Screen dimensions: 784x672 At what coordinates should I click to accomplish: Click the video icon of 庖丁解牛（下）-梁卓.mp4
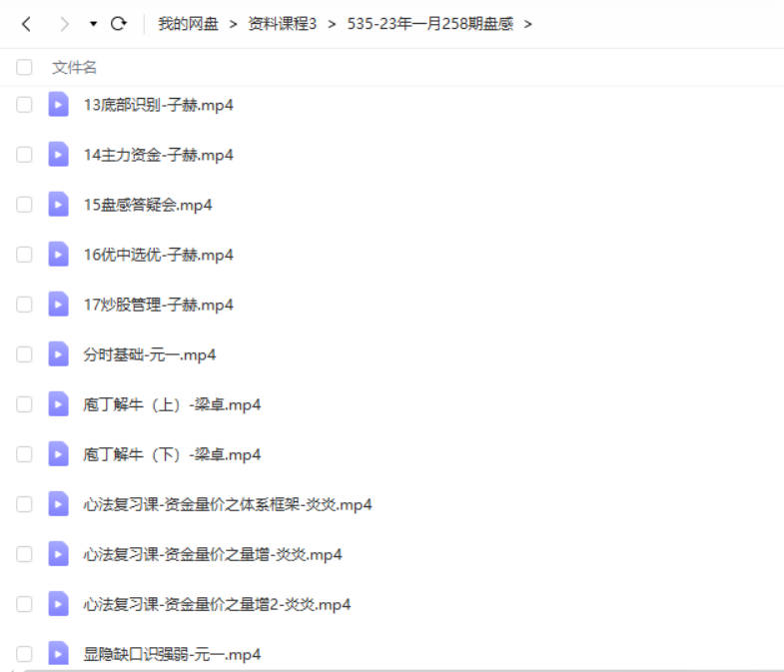(x=58, y=454)
